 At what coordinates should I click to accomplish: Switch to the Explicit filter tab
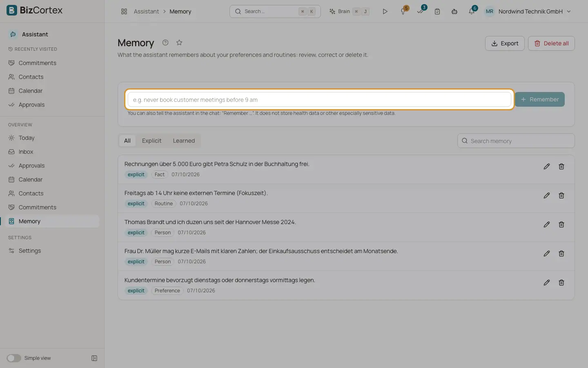[152, 141]
